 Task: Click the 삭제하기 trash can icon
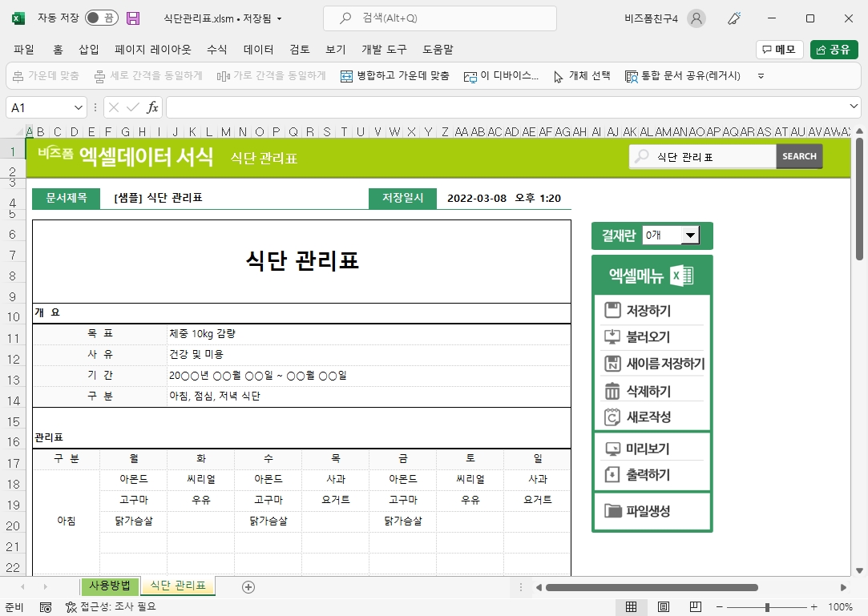point(612,391)
